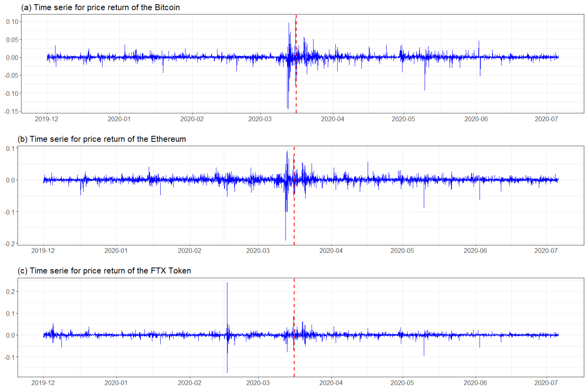588x388 pixels.
Task: Click 2019-12 x-axis label in Bitcoin chart
Action: pyautogui.click(x=46, y=119)
